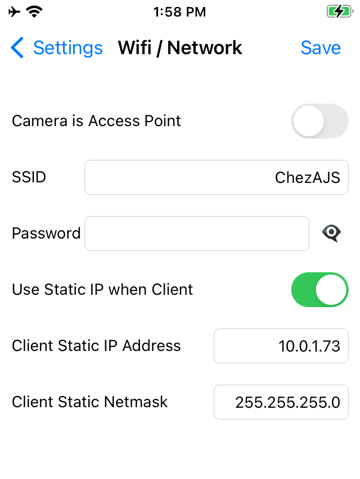
Task: Go back to Settings
Action: pyautogui.click(x=68, y=48)
